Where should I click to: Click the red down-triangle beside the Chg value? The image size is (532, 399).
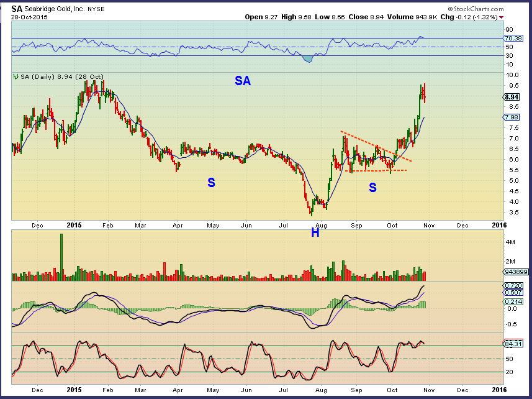click(x=502, y=17)
